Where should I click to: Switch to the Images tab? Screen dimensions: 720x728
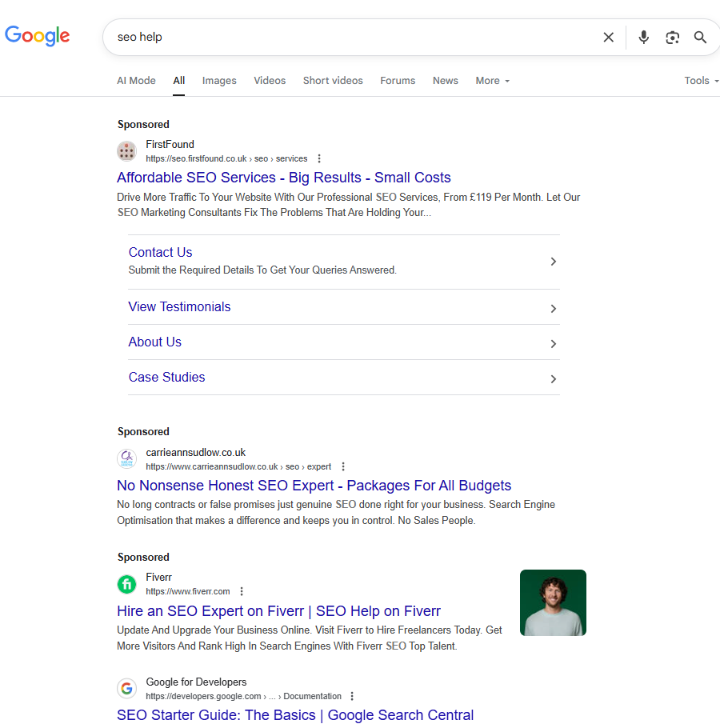[219, 81]
